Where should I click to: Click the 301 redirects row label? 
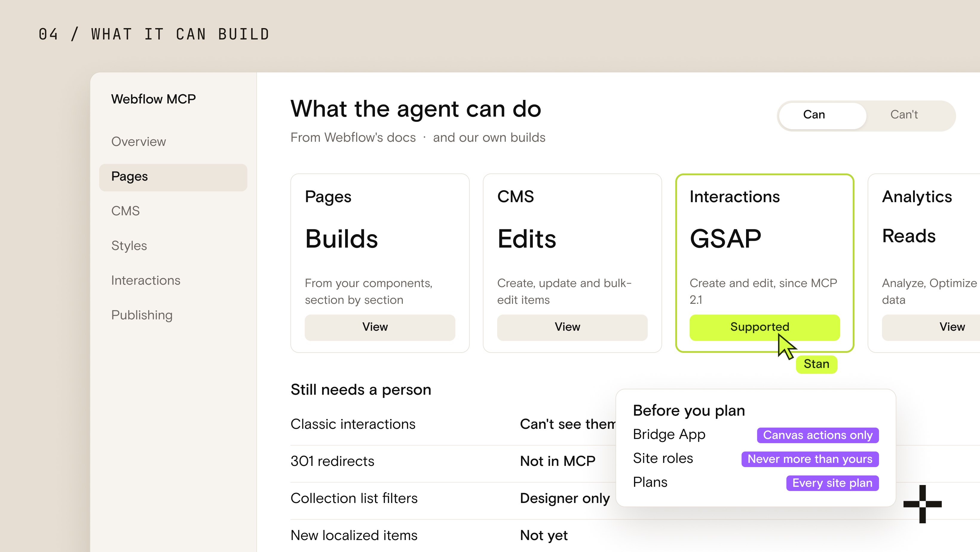point(333,461)
